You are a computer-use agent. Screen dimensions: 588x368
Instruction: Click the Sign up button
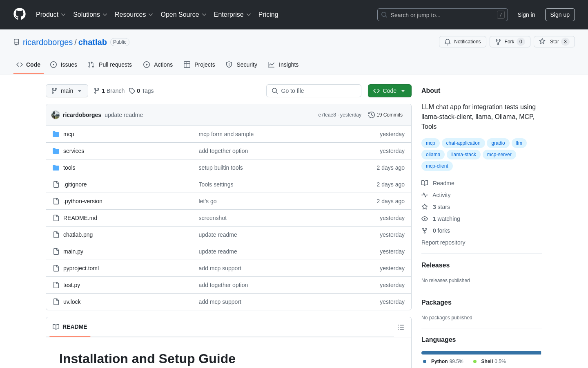point(560,15)
